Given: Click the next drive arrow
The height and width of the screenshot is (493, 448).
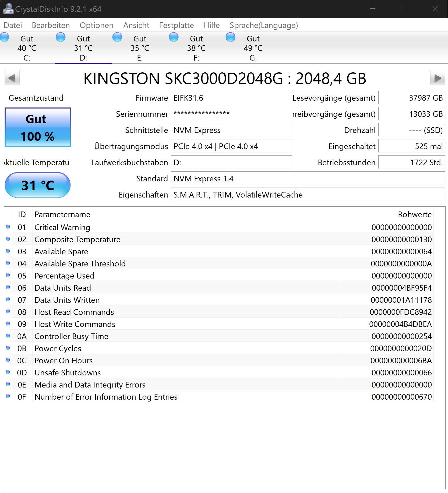Looking at the screenshot, I should pos(438,78).
